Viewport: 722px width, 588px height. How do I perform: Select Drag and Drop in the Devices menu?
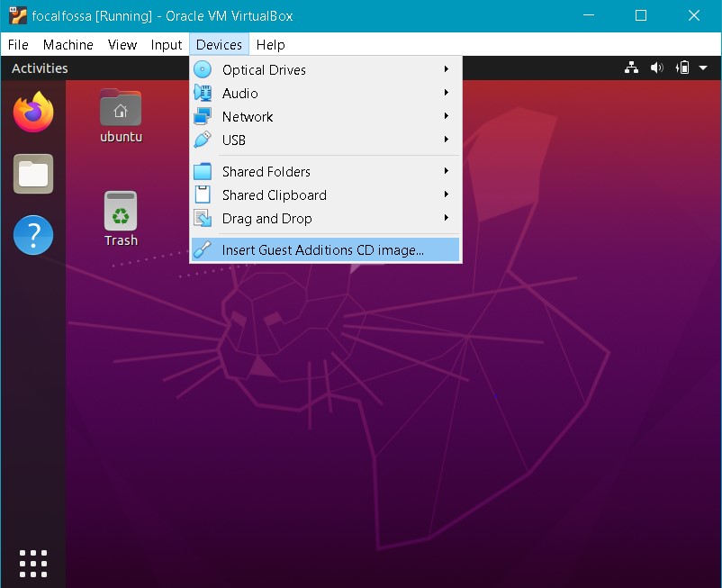267,219
